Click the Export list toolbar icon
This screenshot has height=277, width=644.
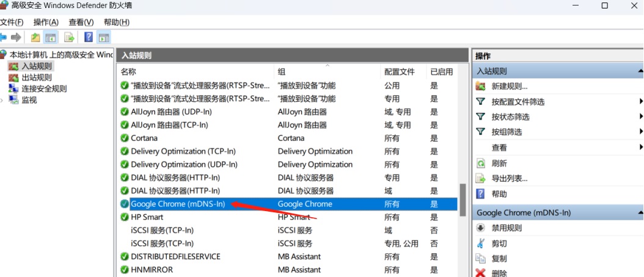point(69,38)
